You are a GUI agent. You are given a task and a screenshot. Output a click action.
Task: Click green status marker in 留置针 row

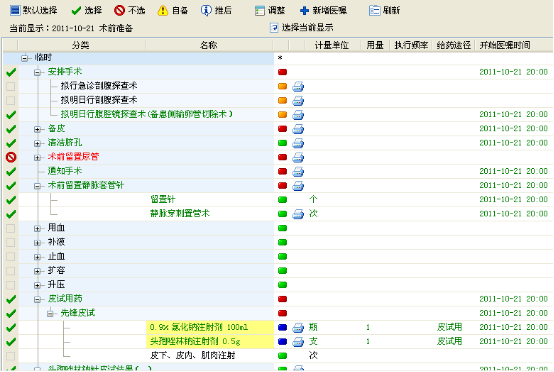point(282,200)
